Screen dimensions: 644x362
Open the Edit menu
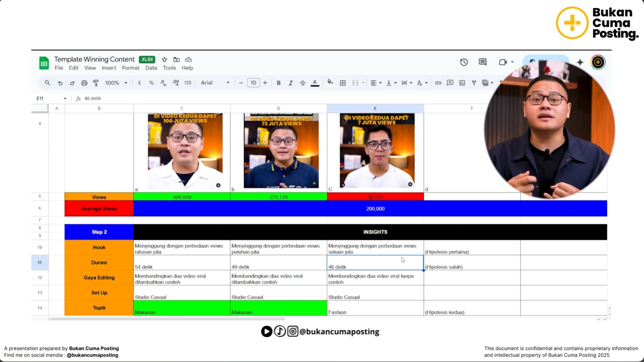73,68
